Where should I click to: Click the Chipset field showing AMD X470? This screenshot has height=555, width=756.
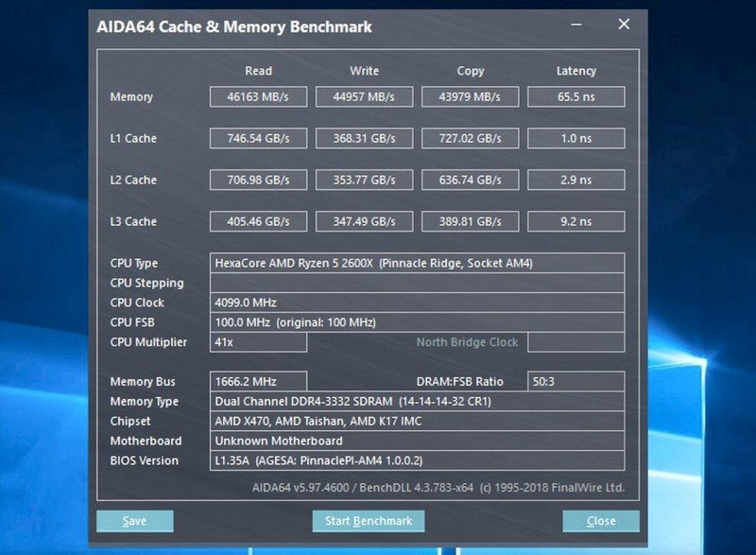tap(417, 422)
